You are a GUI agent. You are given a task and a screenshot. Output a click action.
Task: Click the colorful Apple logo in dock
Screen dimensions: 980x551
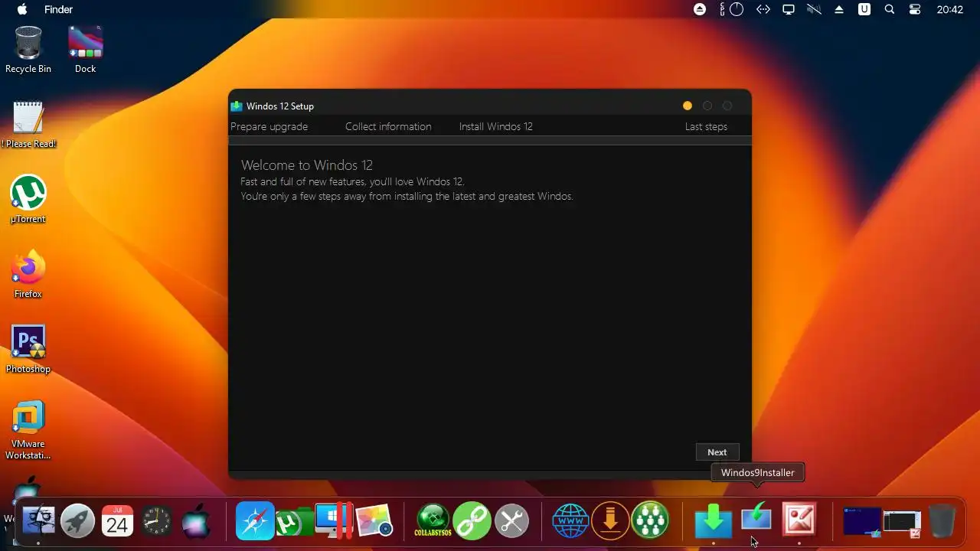coord(196,521)
